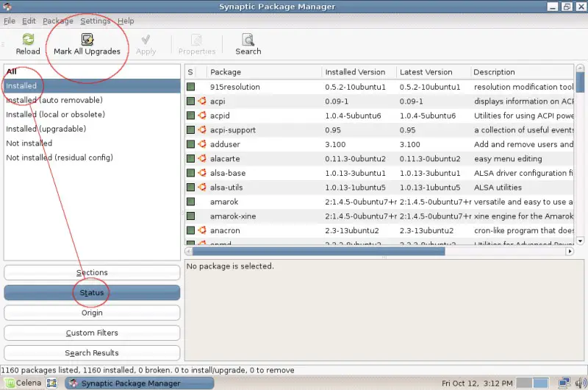Image resolution: width=588 pixels, height=390 pixels.
Task: Open the Celena start menu button
Action: [x=24, y=383]
